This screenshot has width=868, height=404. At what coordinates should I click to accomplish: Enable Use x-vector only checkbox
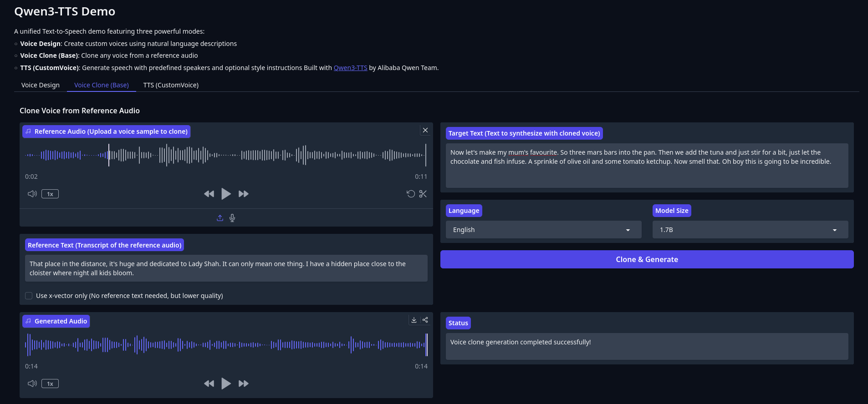tap(29, 296)
